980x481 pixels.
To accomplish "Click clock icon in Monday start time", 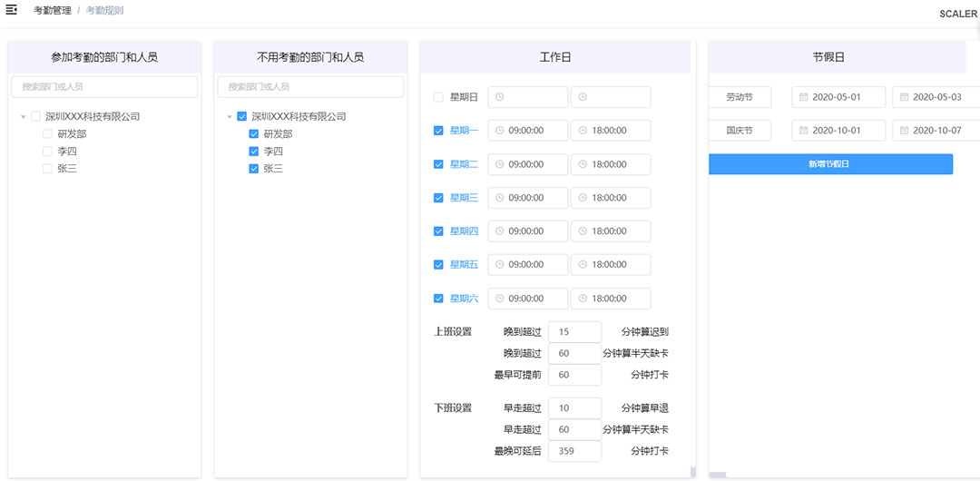I will [499, 131].
